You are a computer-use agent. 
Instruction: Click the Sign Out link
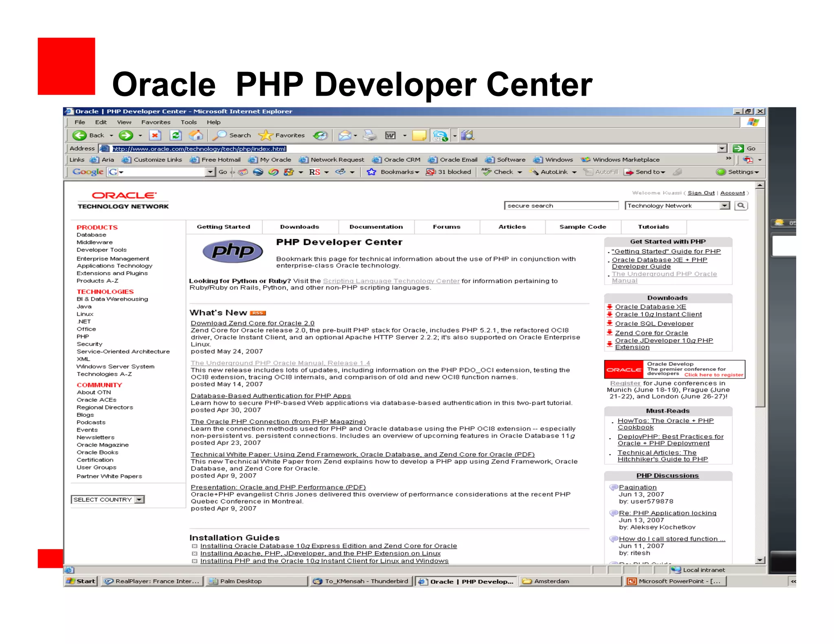click(701, 193)
